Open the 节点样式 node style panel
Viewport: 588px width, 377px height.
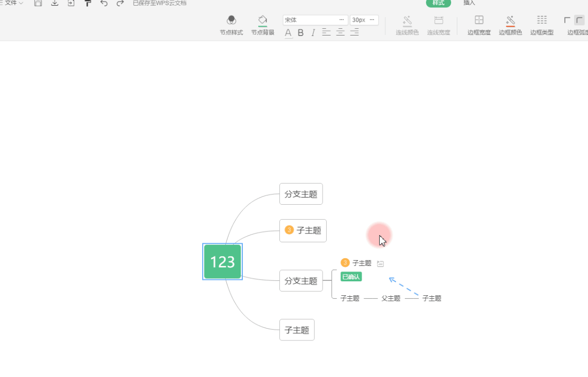tap(230, 25)
